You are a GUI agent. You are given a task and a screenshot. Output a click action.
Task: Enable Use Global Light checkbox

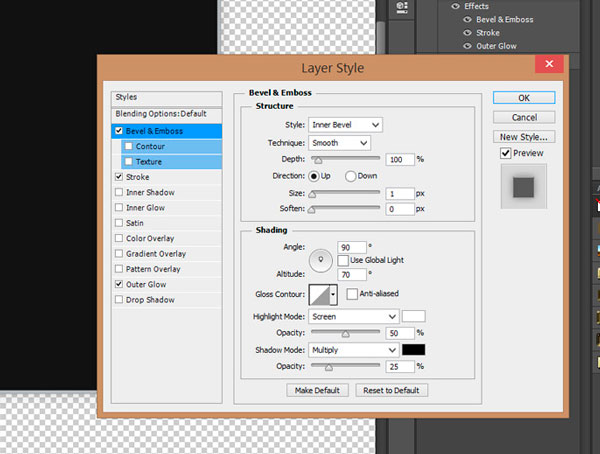[x=343, y=260]
